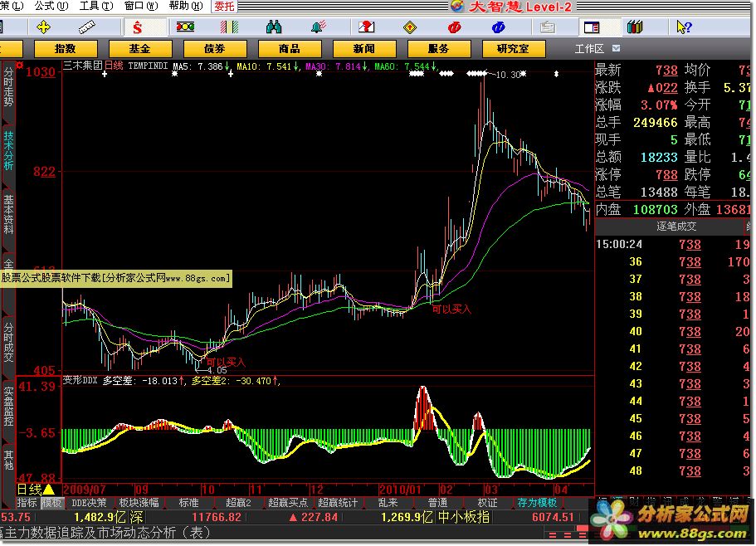Click the yellow crosshair cursor icon

[x=44, y=27]
